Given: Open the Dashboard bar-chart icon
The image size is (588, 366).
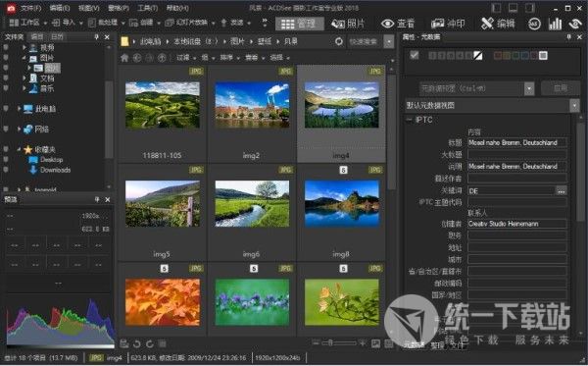Looking at the screenshot, I should (555, 24).
